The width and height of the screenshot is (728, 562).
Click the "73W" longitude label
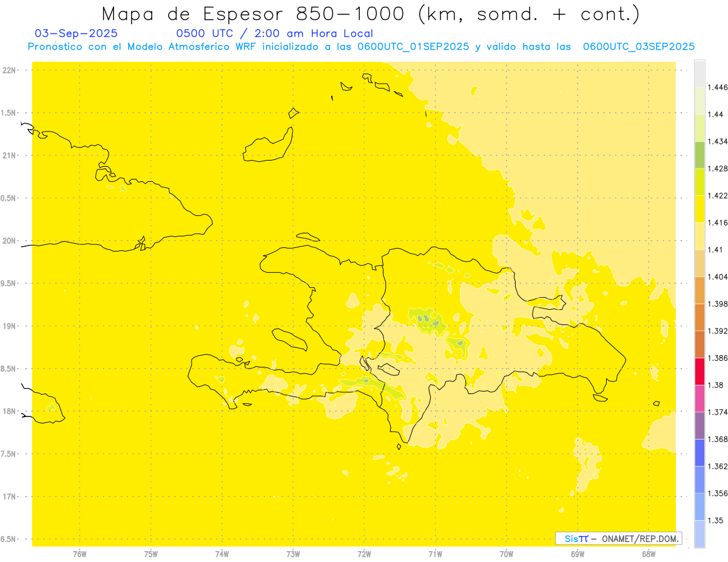[x=293, y=554]
